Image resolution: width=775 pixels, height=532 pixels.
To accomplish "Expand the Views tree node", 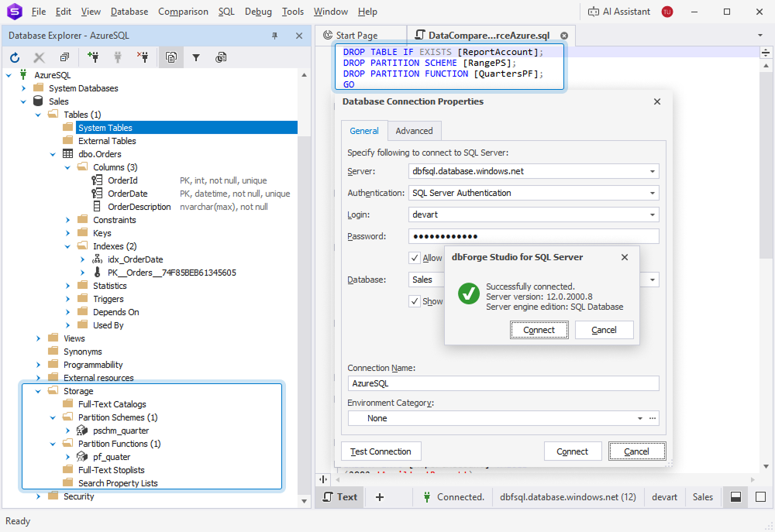I will [x=37, y=338].
